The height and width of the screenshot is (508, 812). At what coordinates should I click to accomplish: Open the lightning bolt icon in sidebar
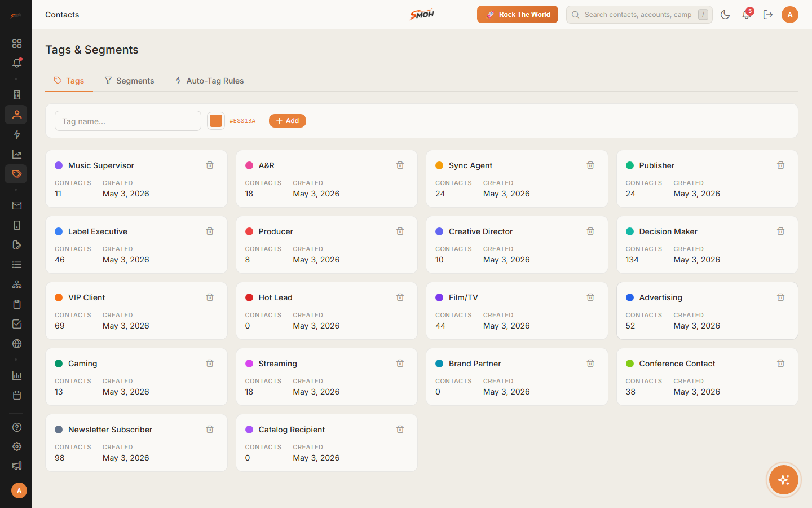click(x=17, y=134)
